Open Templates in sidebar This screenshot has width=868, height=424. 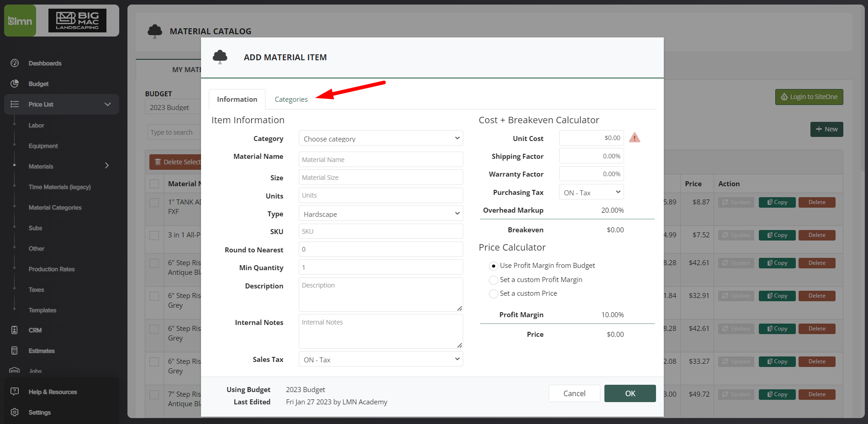click(x=42, y=310)
